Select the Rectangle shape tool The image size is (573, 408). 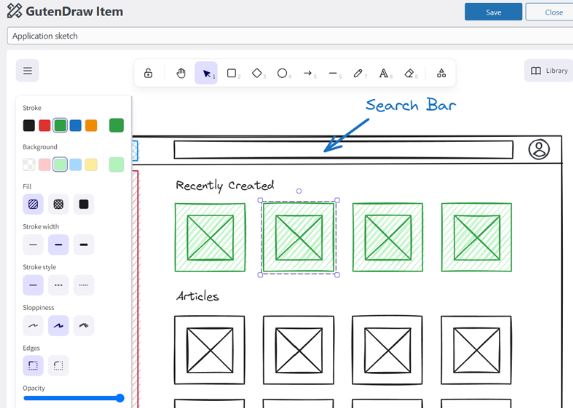pyautogui.click(x=232, y=73)
